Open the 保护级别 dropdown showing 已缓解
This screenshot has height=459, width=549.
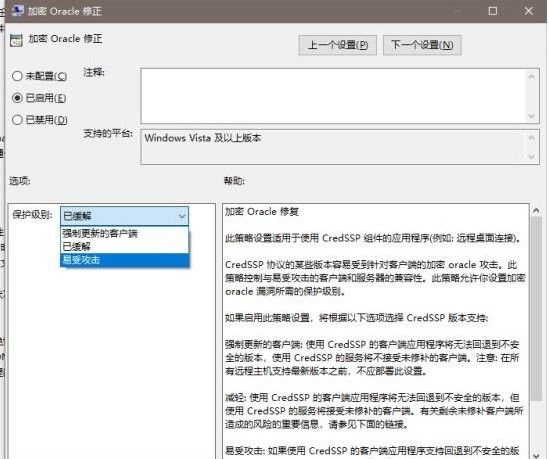coord(124,216)
